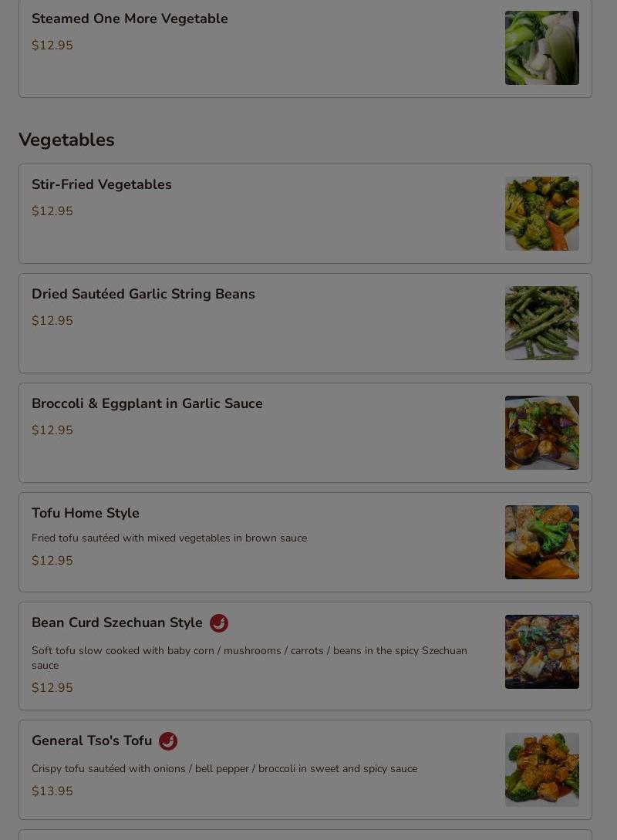617x840 pixels.
Task: Choose Dried Sautéed Garlic String Beans title
Action: tap(143, 294)
